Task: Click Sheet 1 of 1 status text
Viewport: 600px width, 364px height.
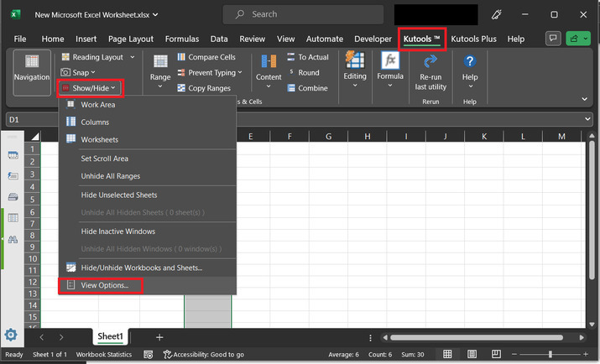Action: pyautogui.click(x=50, y=355)
